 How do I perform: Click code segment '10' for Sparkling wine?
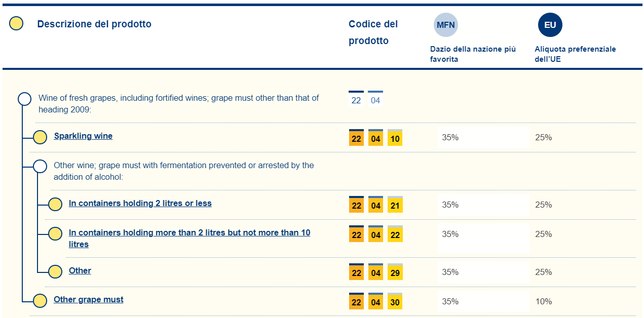coord(395,139)
